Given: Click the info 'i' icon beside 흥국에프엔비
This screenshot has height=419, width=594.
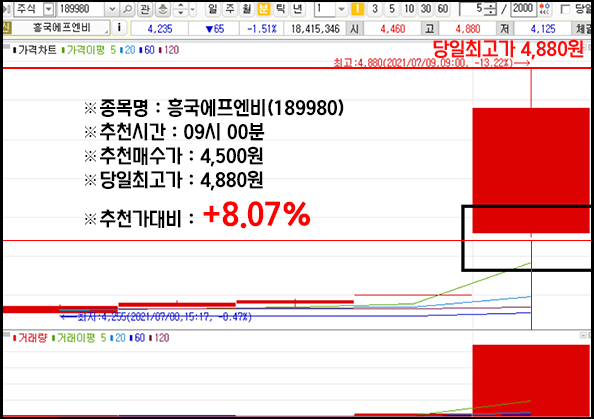Looking at the screenshot, I should pyautogui.click(x=119, y=28).
